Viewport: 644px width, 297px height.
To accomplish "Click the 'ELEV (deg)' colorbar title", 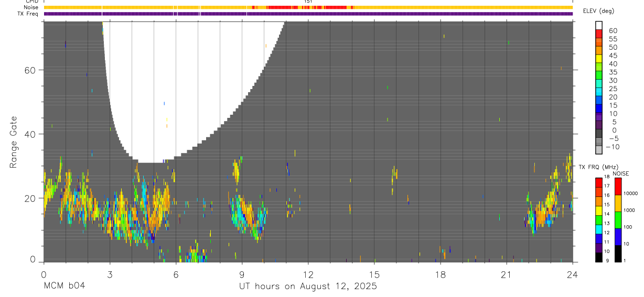I will pos(598,11).
